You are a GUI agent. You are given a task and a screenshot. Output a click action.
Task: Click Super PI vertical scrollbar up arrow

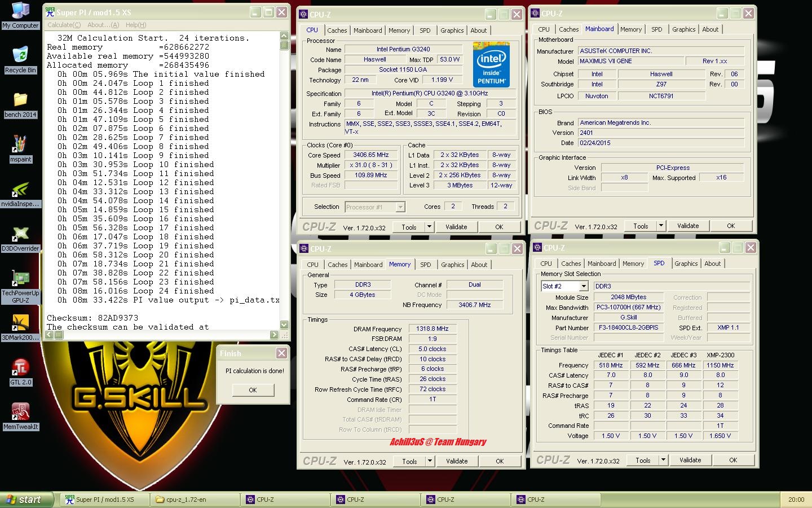(284, 36)
